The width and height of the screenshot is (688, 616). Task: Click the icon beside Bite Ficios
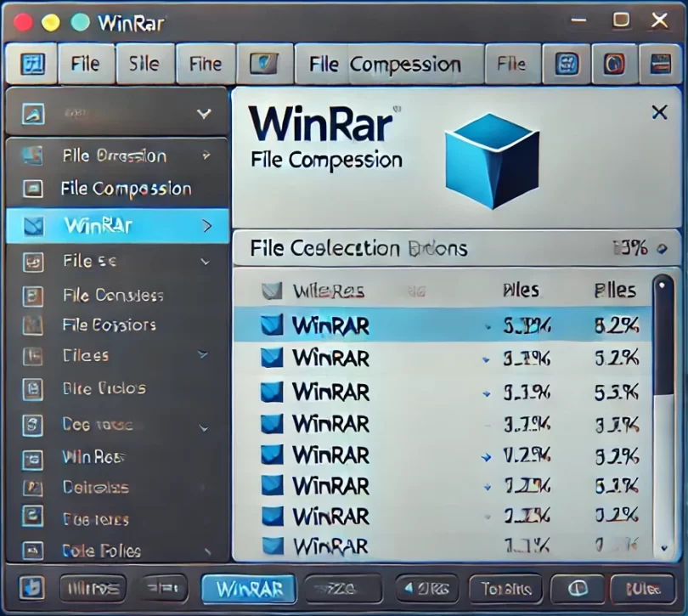[x=33, y=389]
